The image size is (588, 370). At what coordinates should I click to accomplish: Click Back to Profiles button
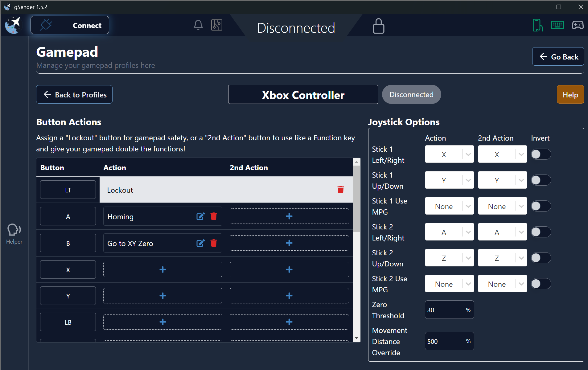[x=74, y=94]
